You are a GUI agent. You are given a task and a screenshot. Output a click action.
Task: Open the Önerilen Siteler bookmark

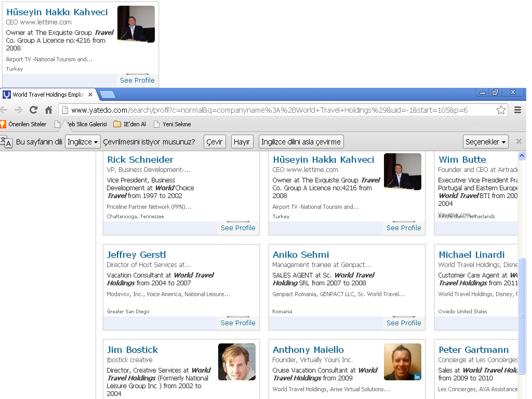[x=23, y=124]
